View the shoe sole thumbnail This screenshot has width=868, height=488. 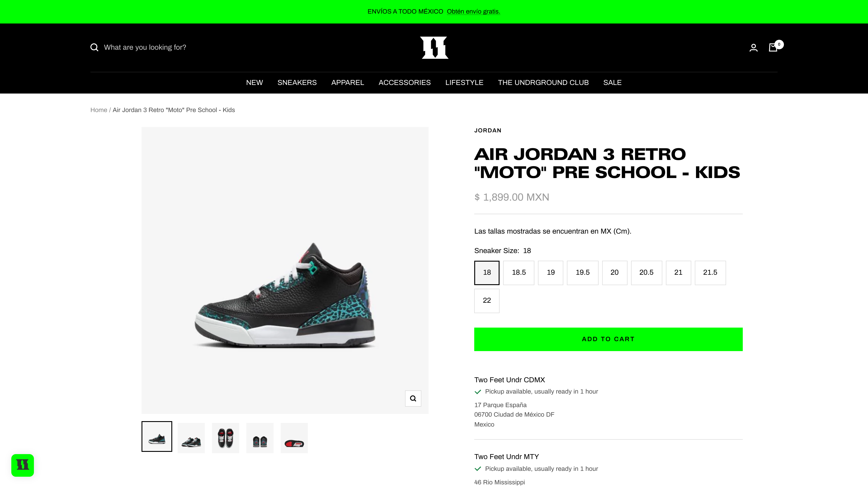click(294, 438)
